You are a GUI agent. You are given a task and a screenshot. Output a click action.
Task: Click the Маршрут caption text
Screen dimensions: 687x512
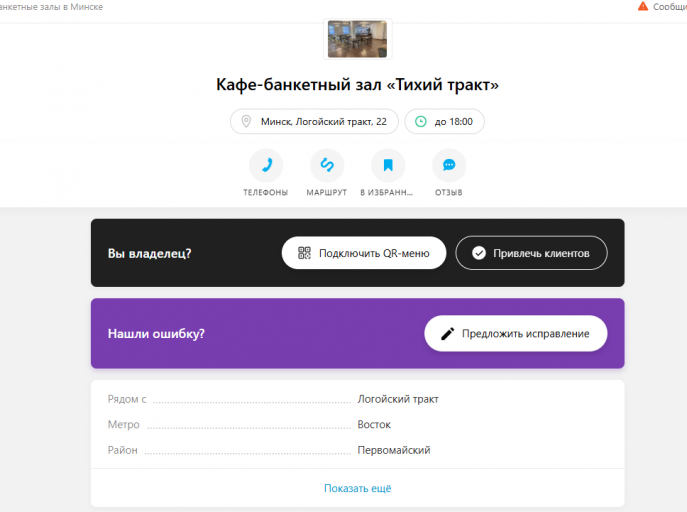click(x=327, y=192)
